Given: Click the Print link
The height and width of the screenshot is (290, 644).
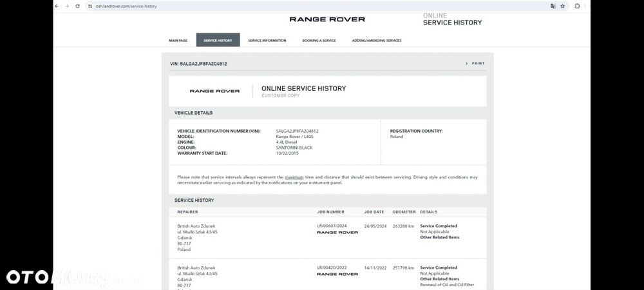Looking at the screenshot, I should [478, 64].
